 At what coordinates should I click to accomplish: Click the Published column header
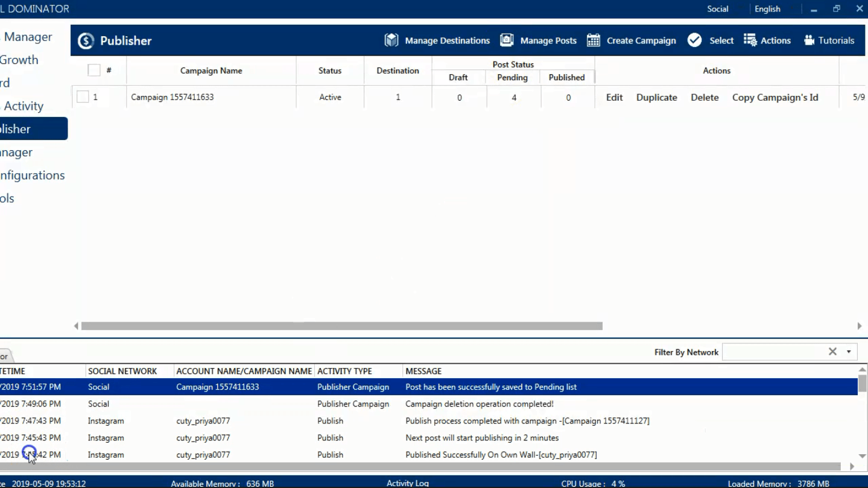point(566,77)
